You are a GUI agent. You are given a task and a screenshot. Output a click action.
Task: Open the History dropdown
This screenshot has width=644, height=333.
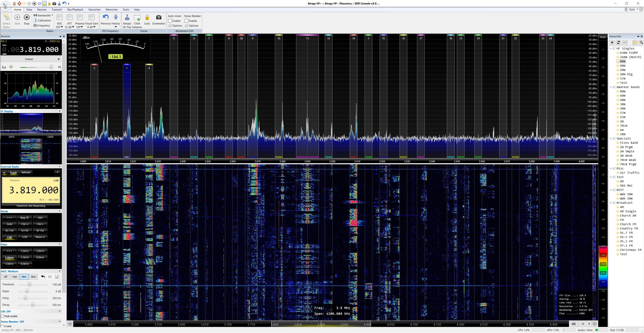coord(115,21)
